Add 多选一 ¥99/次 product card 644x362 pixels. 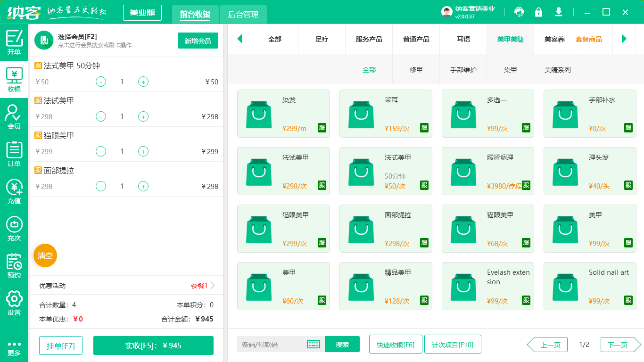click(x=488, y=114)
